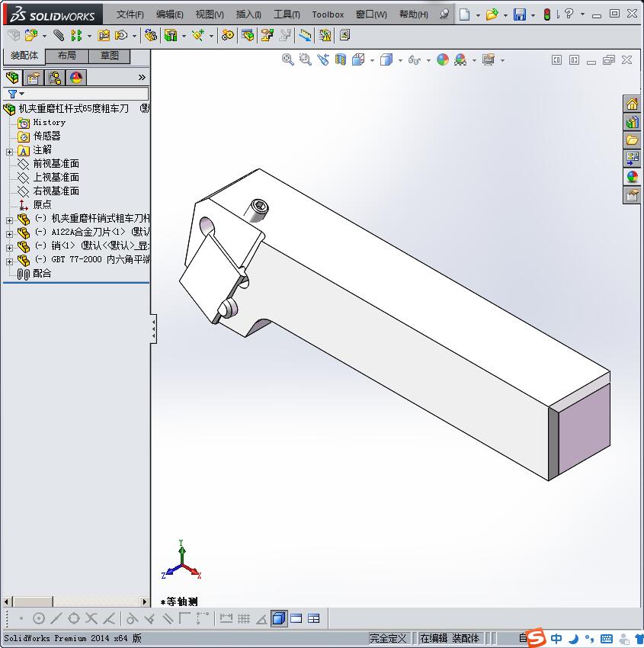Click the Show Hidden Components icon
The image size is (644, 648).
(151, 36)
